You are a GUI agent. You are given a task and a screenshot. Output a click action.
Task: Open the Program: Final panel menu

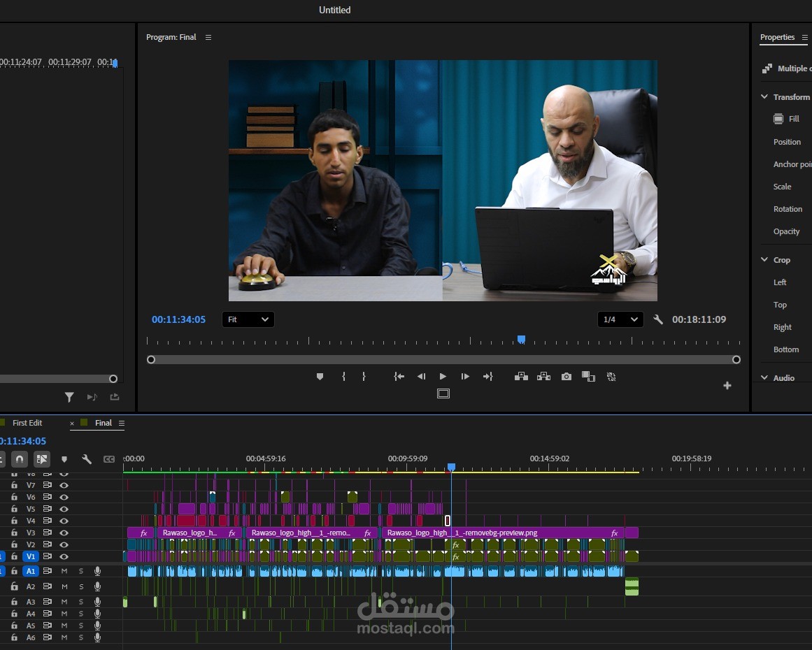click(208, 37)
